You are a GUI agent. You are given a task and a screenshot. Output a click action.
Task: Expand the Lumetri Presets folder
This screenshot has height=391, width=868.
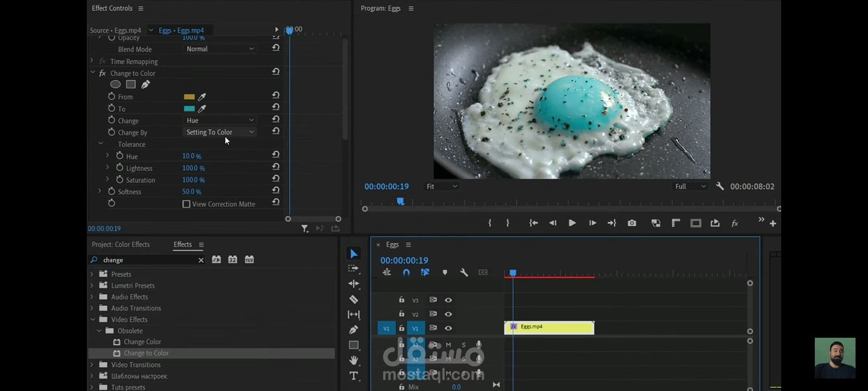coord(92,285)
